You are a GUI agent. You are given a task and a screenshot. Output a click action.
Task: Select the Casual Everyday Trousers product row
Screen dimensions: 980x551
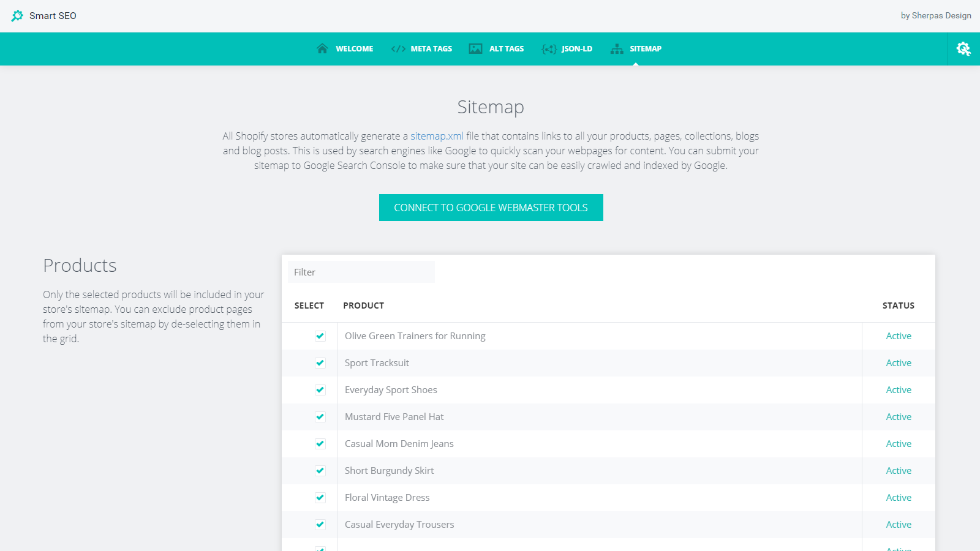click(399, 524)
